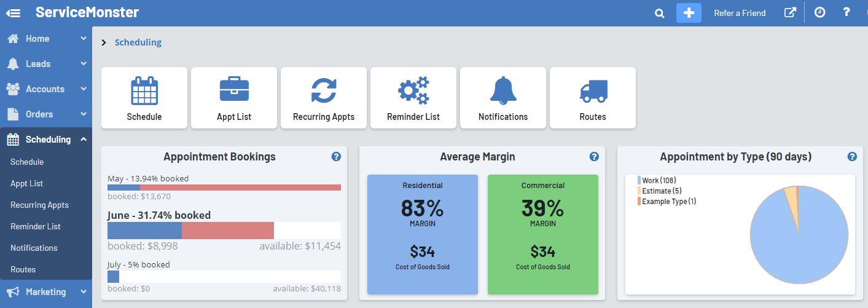Click the Appt List briefcase icon
This screenshot has height=308, width=868.
[234, 91]
